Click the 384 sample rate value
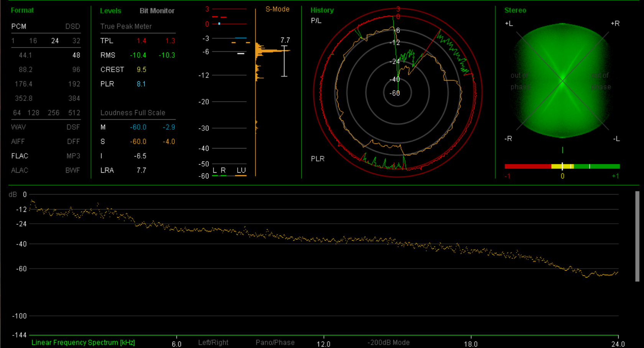The height and width of the screenshot is (348, 644). coord(74,99)
